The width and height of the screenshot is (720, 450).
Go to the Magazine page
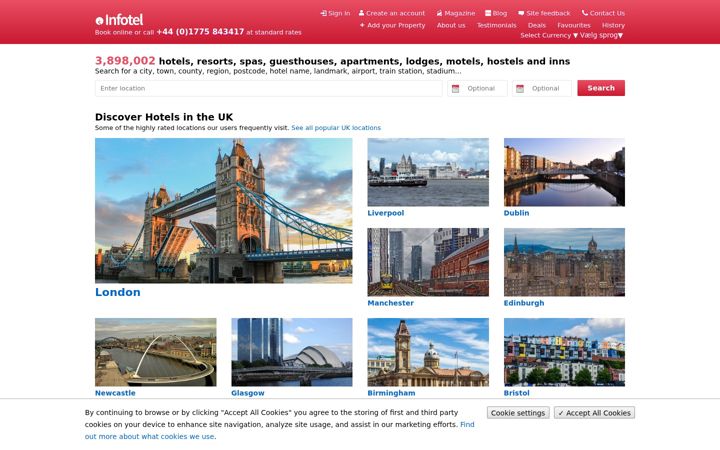(460, 13)
